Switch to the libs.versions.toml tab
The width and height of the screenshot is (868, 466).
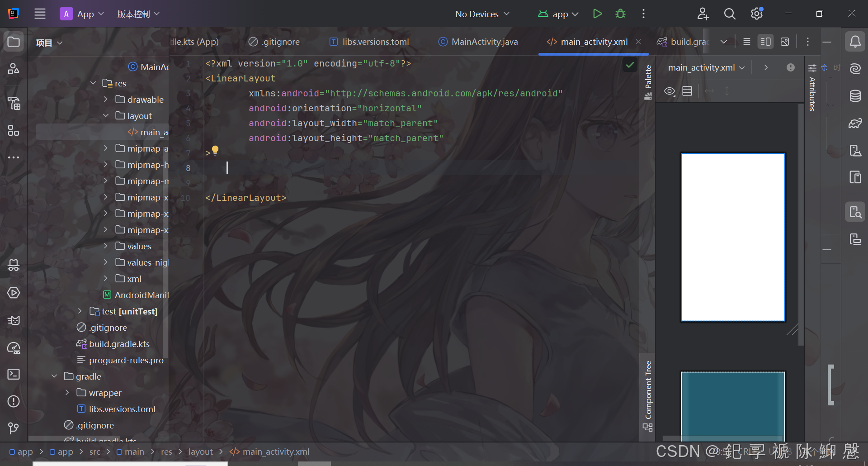[x=369, y=42]
